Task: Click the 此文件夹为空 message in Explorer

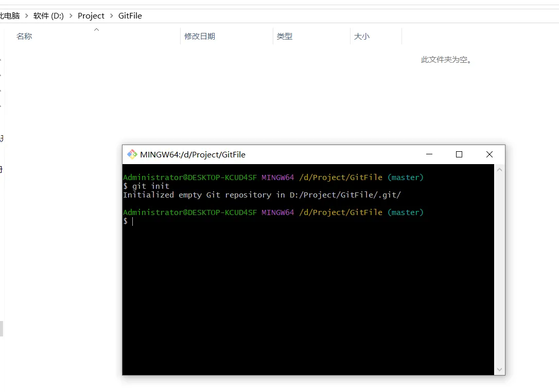Action: coord(446,60)
